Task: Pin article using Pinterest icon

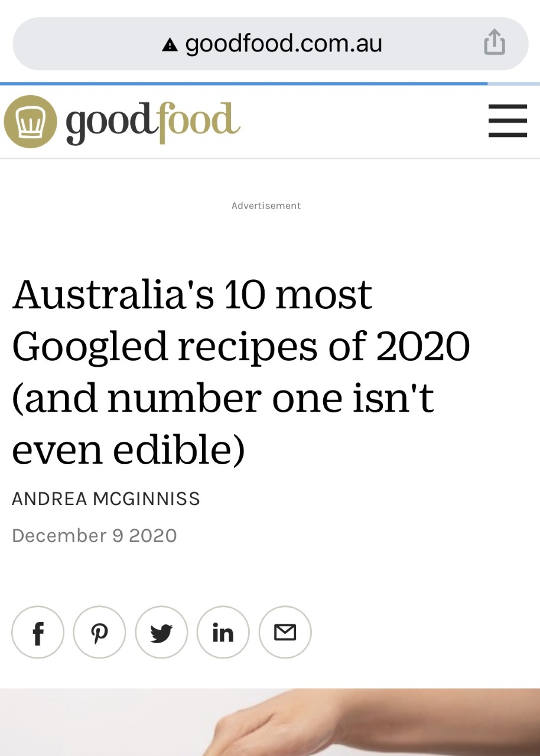Action: coord(99,633)
